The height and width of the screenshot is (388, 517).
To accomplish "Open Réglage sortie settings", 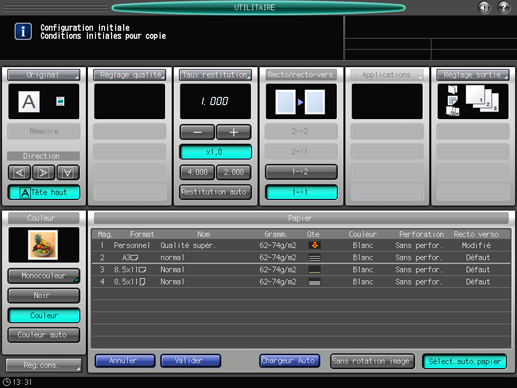I will point(473,75).
